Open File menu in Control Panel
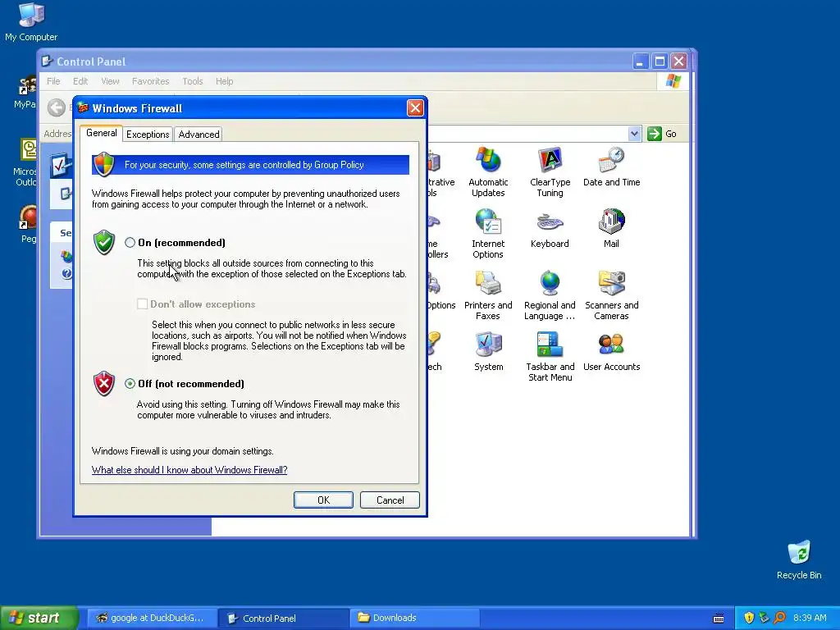The image size is (840, 630). point(53,81)
